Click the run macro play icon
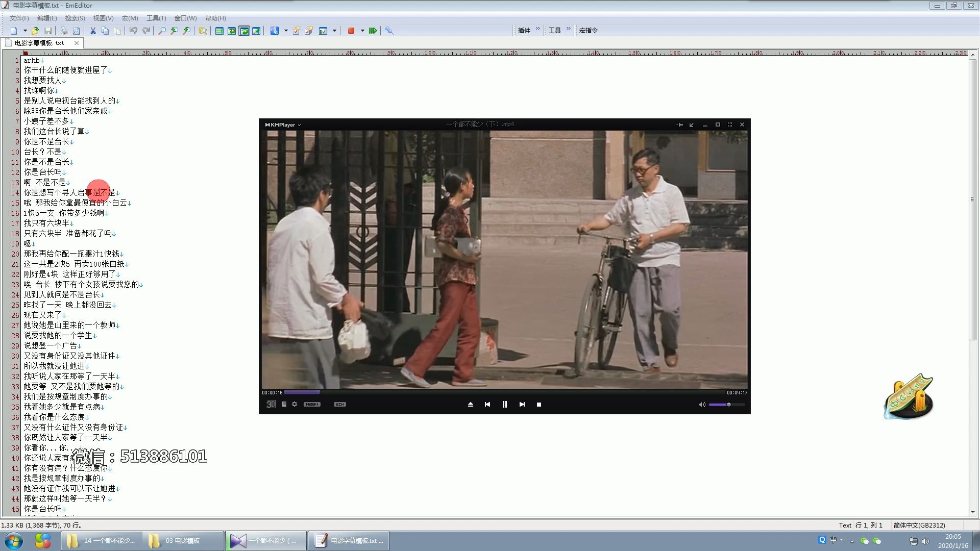 (373, 31)
